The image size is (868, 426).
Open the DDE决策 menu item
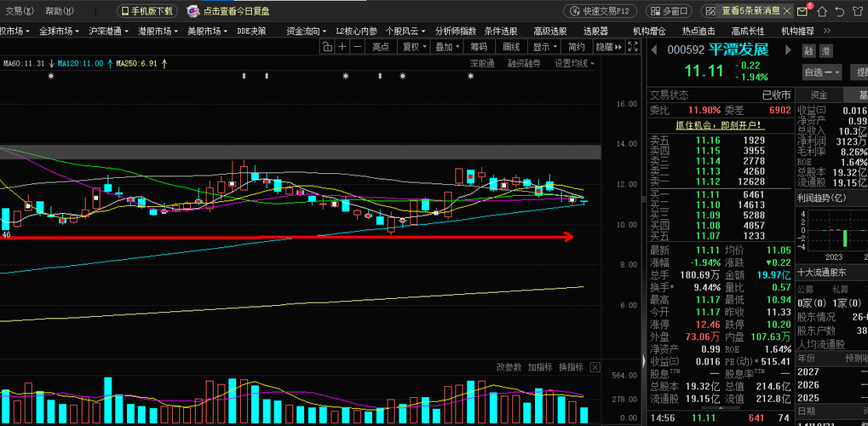coord(251,31)
